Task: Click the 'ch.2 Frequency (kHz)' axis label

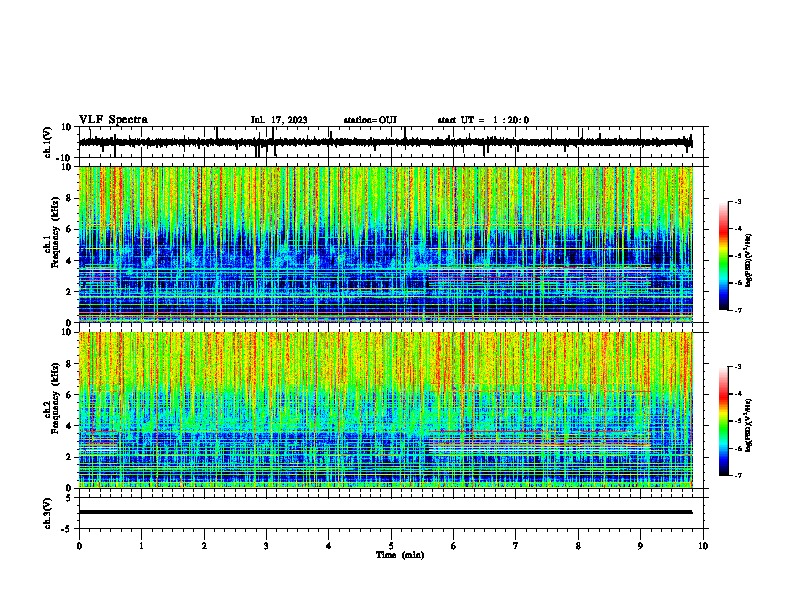Action: pos(52,397)
